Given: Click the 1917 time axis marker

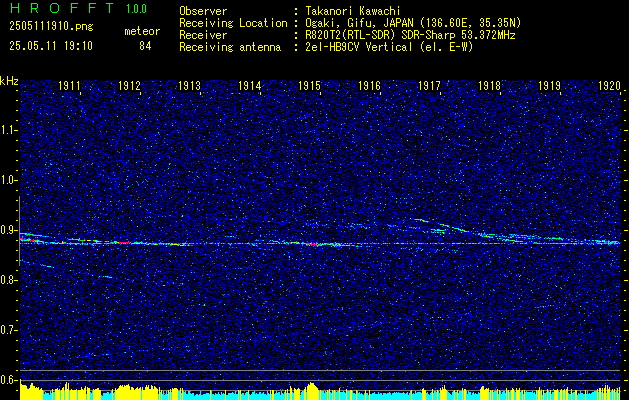Looking at the screenshot, I should tap(429, 85).
